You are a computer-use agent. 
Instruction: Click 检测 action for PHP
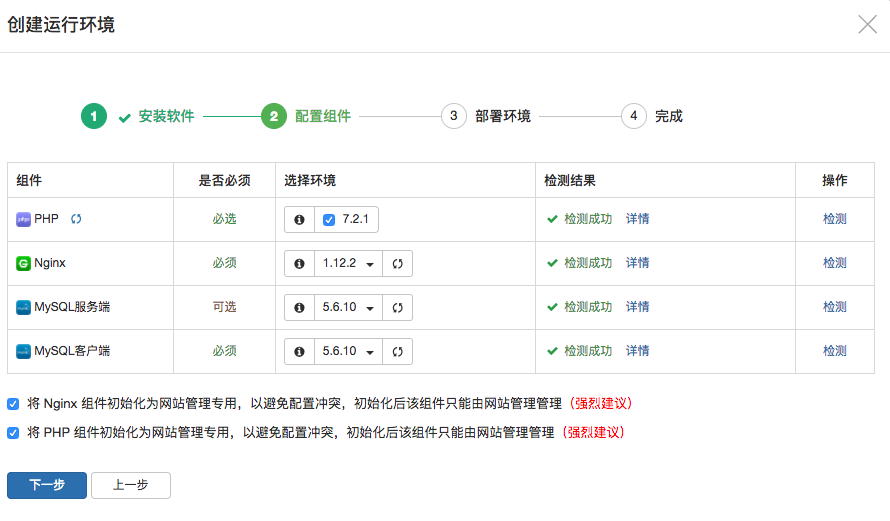pyautogui.click(x=835, y=219)
